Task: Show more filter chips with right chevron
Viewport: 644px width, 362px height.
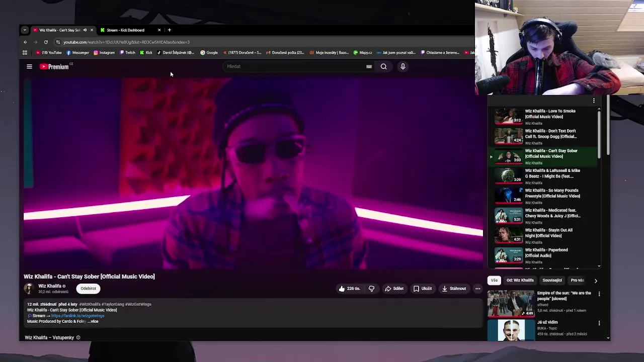Action: tap(596, 281)
